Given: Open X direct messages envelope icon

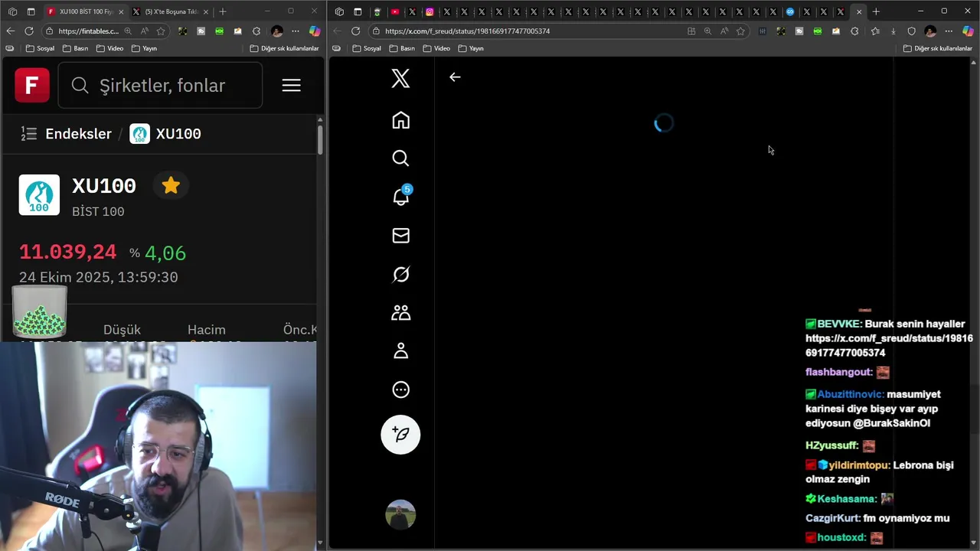Looking at the screenshot, I should click(400, 236).
